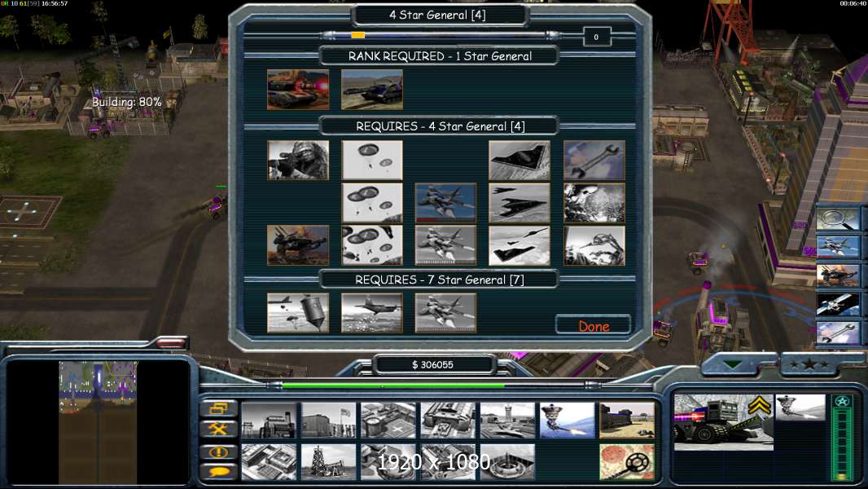Build the sand-colored fortress defense icon

pyautogui.click(x=627, y=421)
